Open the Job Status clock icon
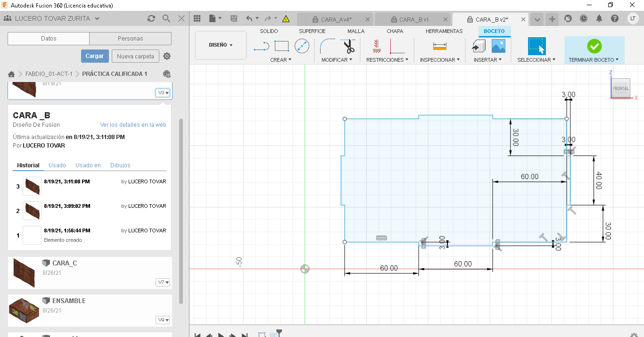The image size is (644, 337). tap(584, 19)
